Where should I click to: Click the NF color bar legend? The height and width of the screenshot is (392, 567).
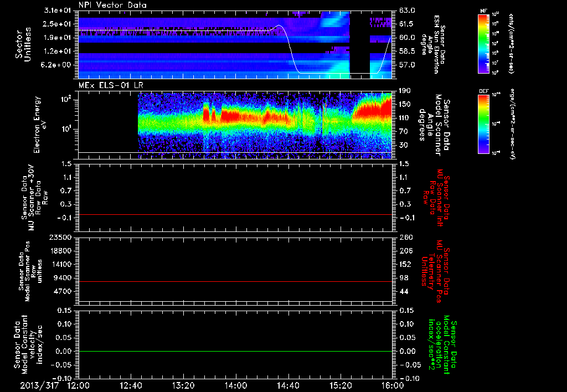(x=484, y=43)
